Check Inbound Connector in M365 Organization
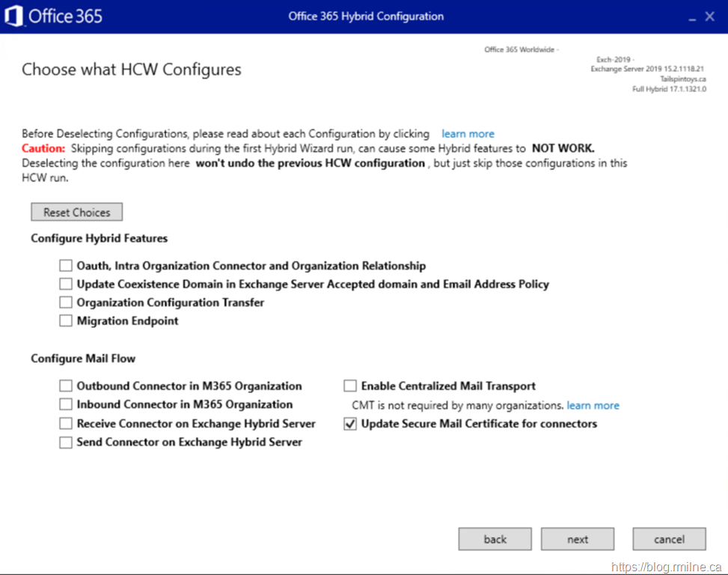728x575 pixels. pos(66,405)
